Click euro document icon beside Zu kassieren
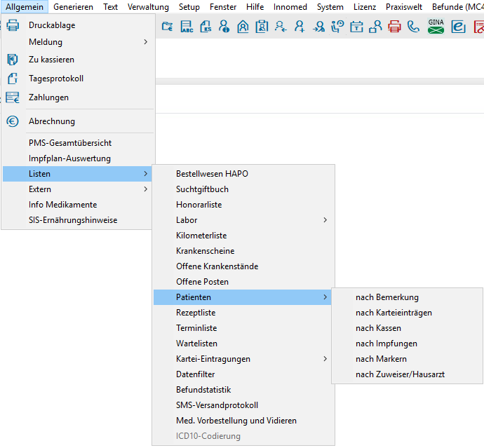 13,60
